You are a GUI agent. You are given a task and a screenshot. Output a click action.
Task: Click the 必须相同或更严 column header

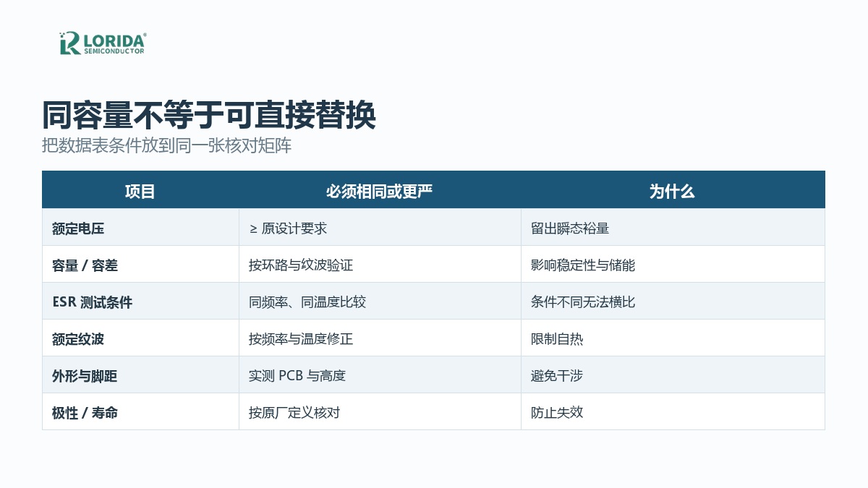[x=380, y=191]
